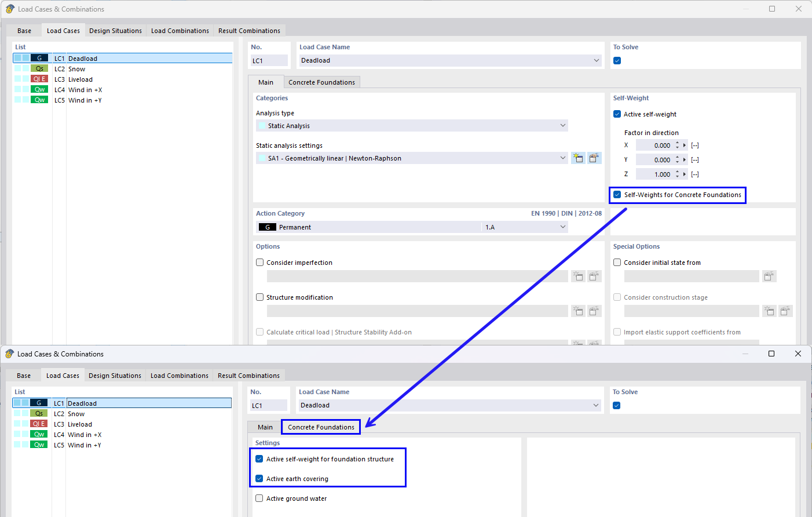Image resolution: width=812 pixels, height=517 pixels.
Task: Click the No. LC1 field in upper window
Action: coord(269,61)
